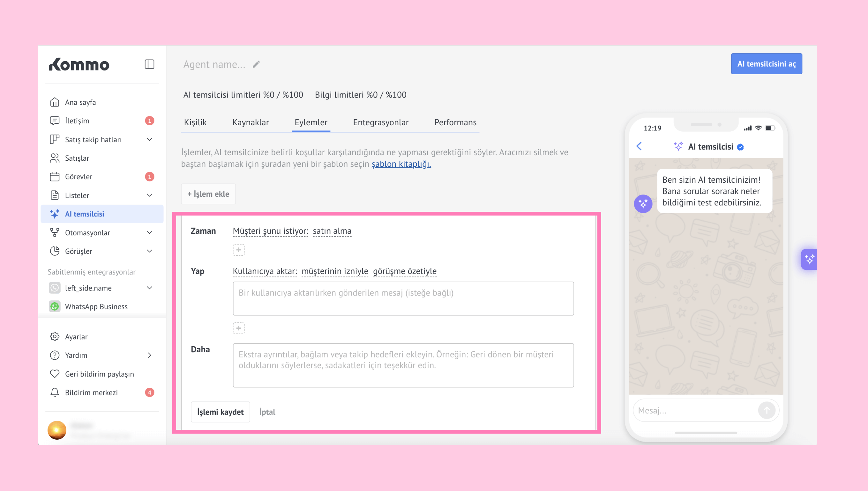868x491 pixels.
Task: Click the floating purple AI sparkle button
Action: tap(809, 259)
